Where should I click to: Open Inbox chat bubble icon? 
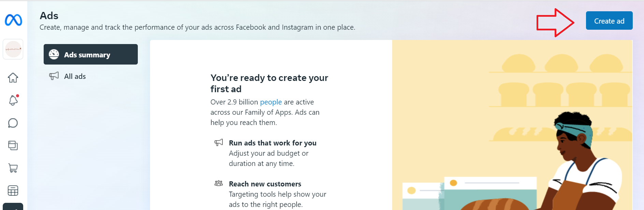pyautogui.click(x=13, y=123)
